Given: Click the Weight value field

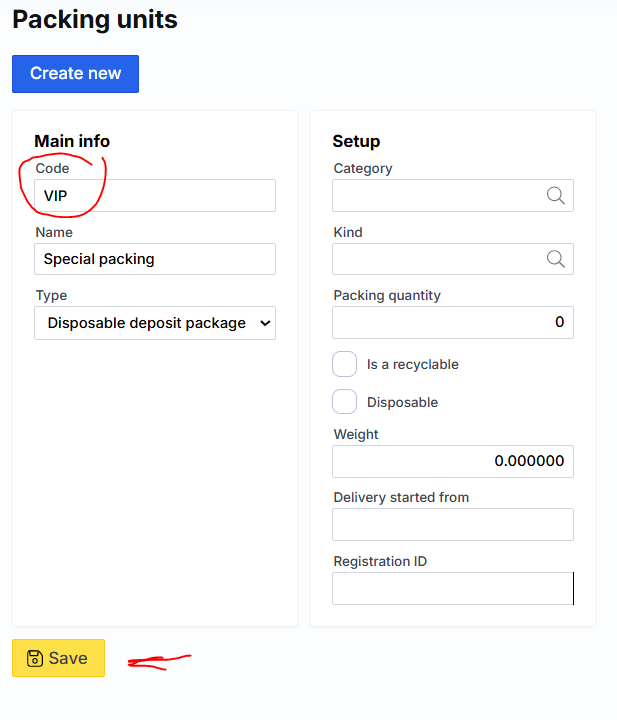Looking at the screenshot, I should click(452, 461).
